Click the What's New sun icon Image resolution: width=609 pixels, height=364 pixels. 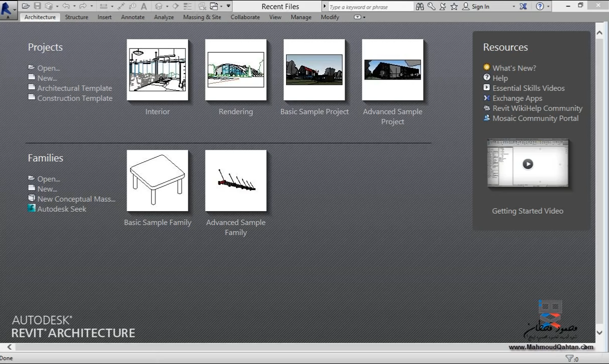point(486,67)
